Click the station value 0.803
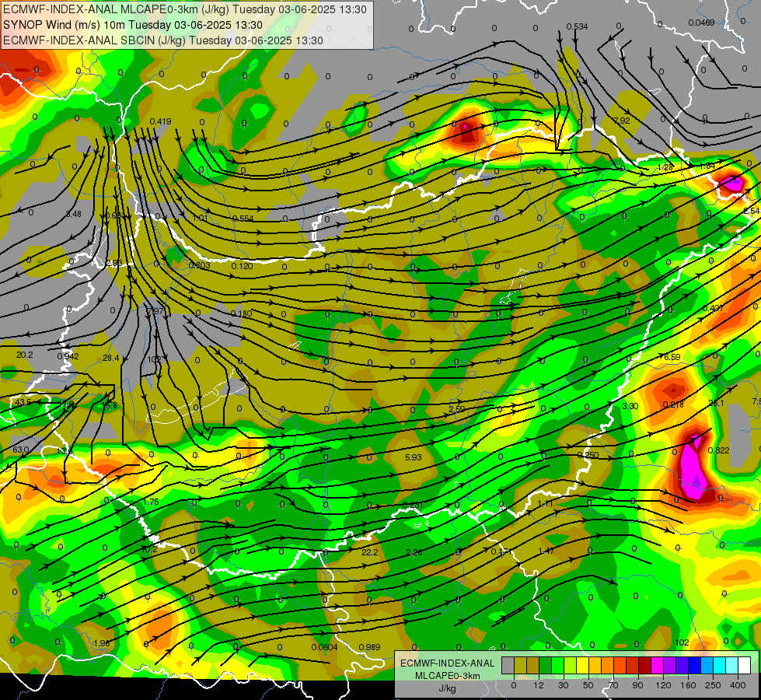Image resolution: width=761 pixels, height=700 pixels. click(x=200, y=265)
